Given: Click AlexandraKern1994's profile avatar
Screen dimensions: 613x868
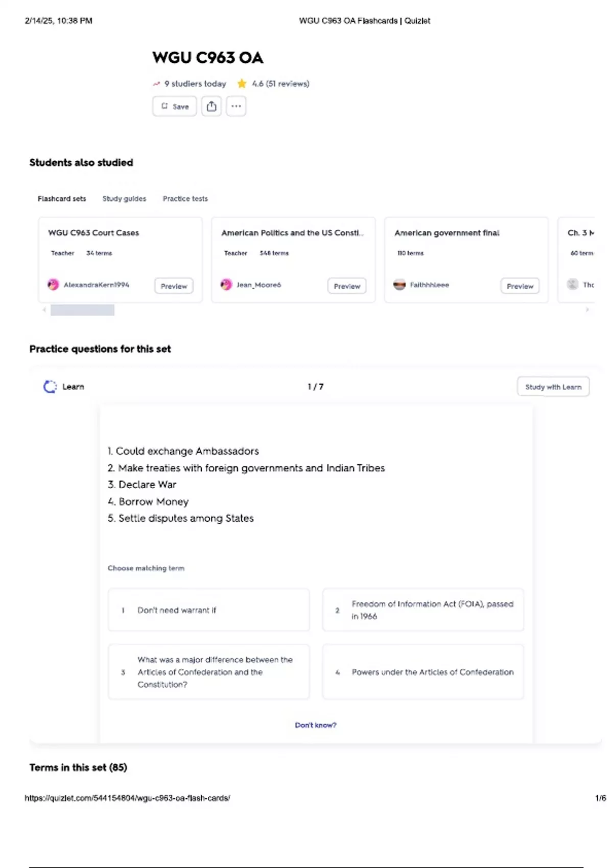Looking at the screenshot, I should point(53,285).
